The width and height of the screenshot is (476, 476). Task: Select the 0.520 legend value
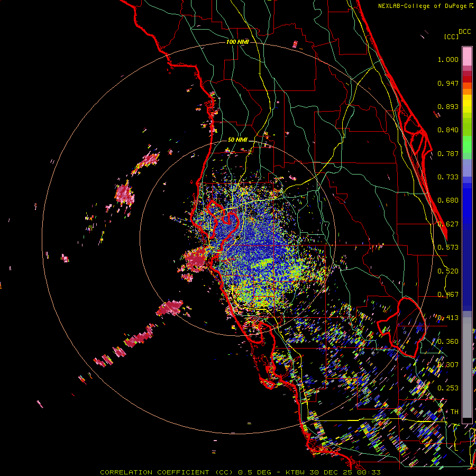pos(448,271)
